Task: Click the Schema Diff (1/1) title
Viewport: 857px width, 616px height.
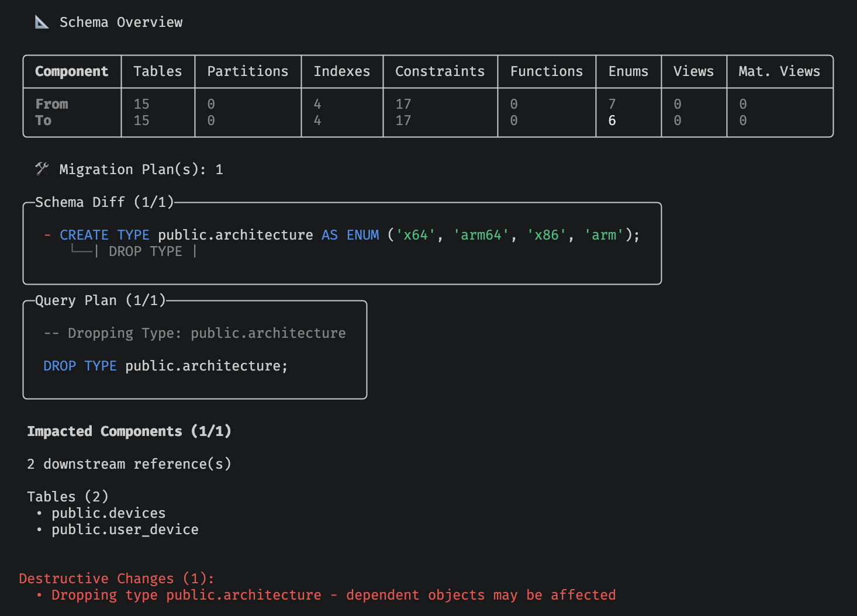Action: pos(105,202)
